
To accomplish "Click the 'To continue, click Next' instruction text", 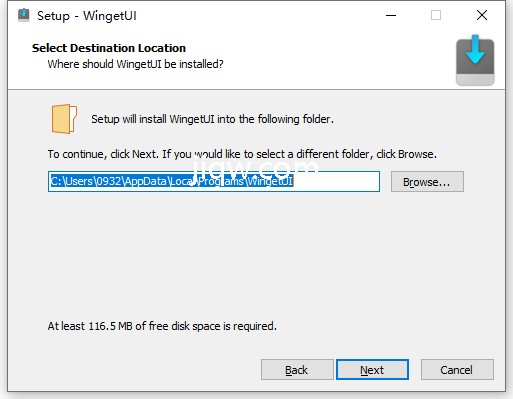I will pos(242,154).
